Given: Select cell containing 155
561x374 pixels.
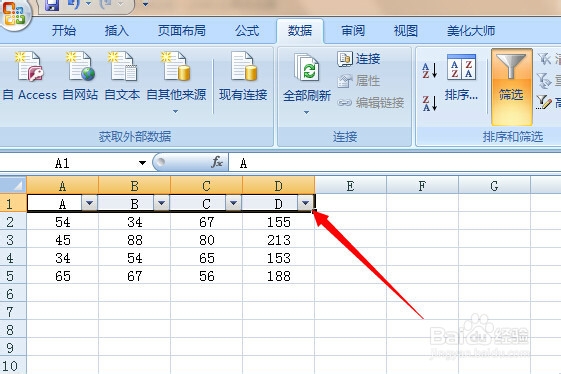Looking at the screenshot, I should (x=278, y=222).
